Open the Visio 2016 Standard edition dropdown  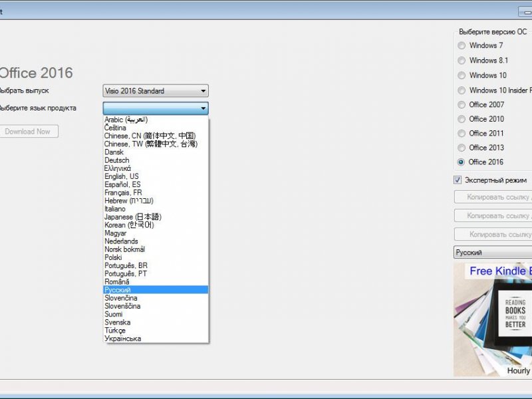[x=156, y=91]
